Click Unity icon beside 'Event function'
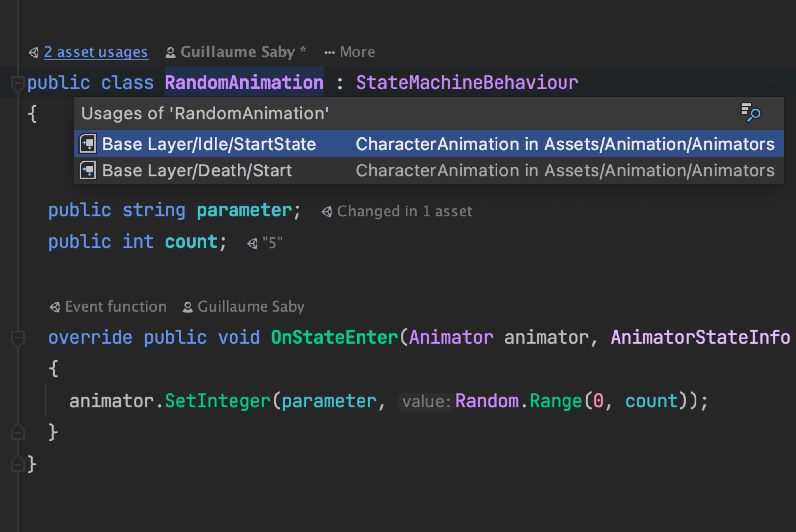 click(x=55, y=307)
